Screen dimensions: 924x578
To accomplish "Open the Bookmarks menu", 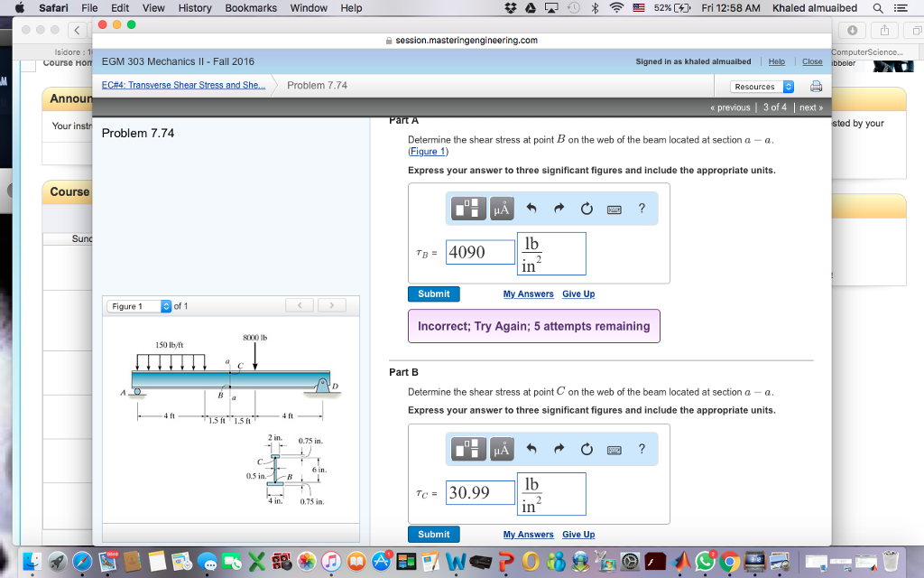I will (x=251, y=8).
